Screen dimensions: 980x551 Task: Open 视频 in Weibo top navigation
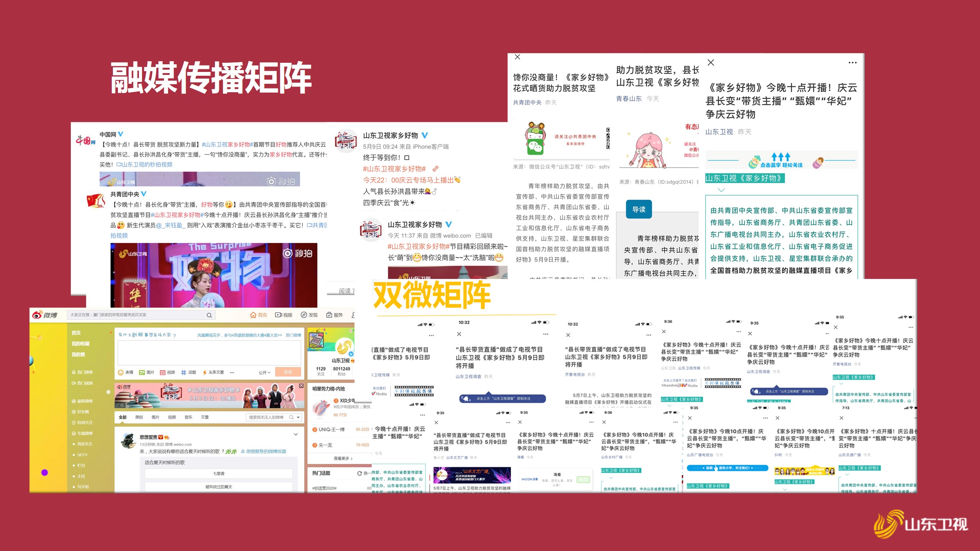pyautogui.click(x=284, y=315)
